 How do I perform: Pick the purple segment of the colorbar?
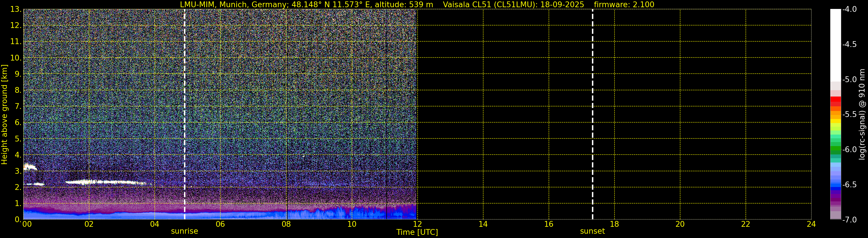point(835,197)
